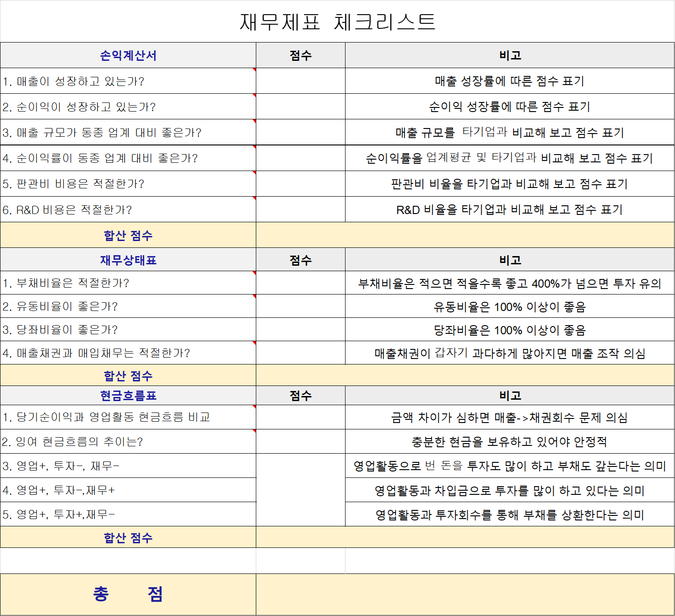The width and height of the screenshot is (675, 616).
Task: Select the '비고' header beside 손익계산서
Action: pyautogui.click(x=510, y=55)
